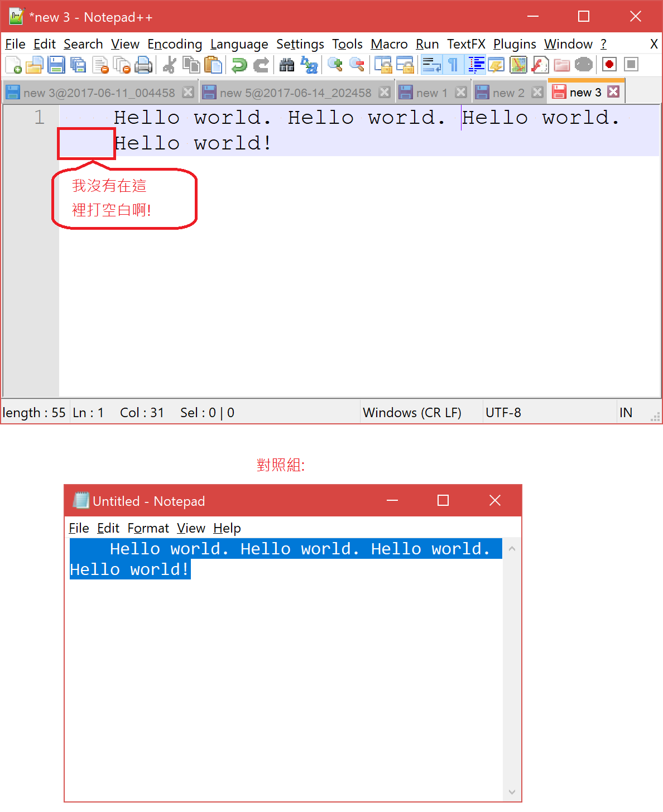Click the Open file toolbar icon
This screenshot has width=663, height=812.
point(34,65)
